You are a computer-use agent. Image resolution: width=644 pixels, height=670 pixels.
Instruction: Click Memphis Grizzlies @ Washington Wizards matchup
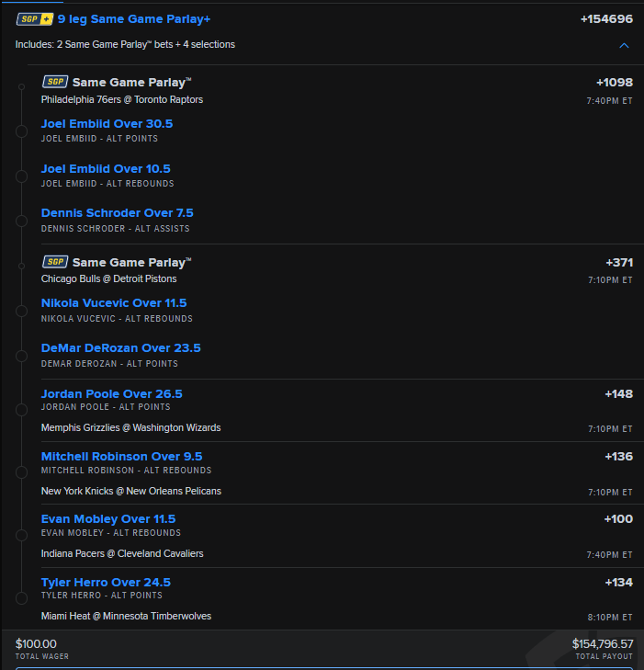point(130,427)
